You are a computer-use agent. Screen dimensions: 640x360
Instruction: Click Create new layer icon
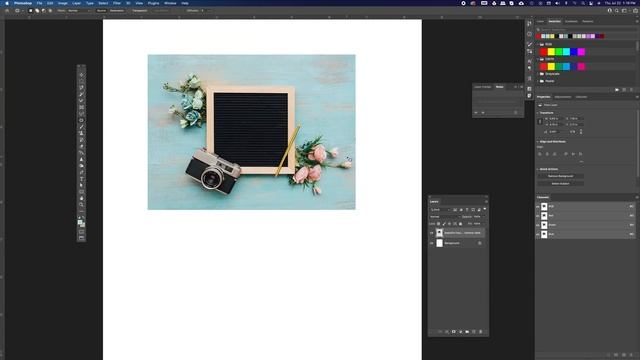point(474,332)
